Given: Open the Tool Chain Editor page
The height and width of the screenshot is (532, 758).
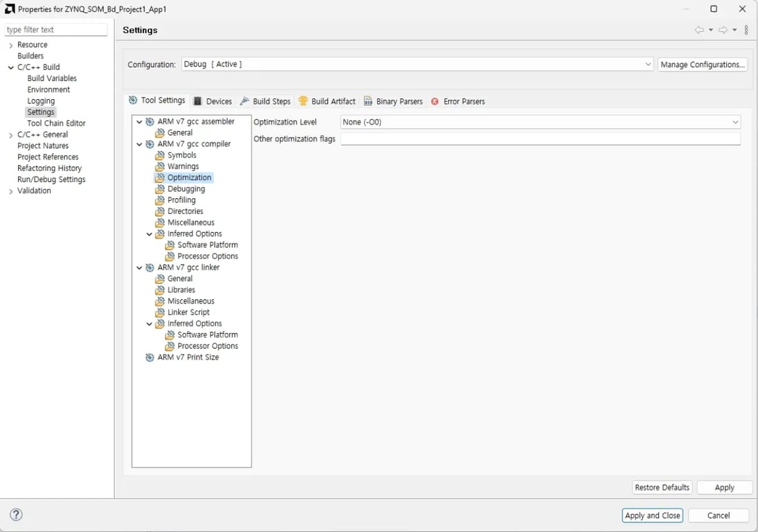Looking at the screenshot, I should pos(55,123).
